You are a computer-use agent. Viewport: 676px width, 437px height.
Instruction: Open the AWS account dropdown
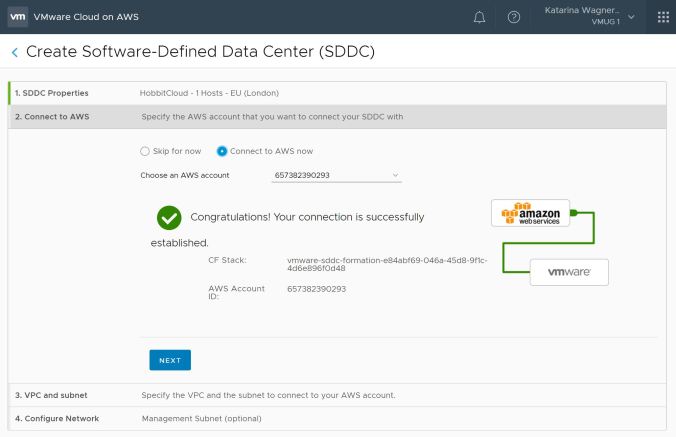coord(336,175)
